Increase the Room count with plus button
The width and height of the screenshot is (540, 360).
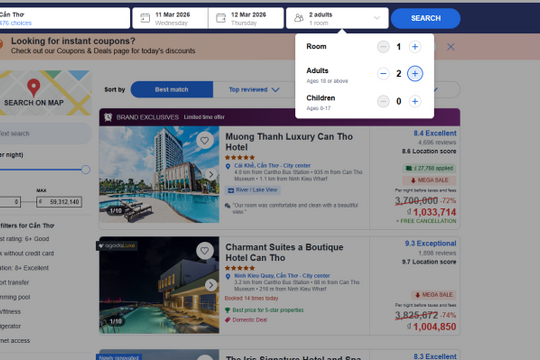tap(415, 47)
